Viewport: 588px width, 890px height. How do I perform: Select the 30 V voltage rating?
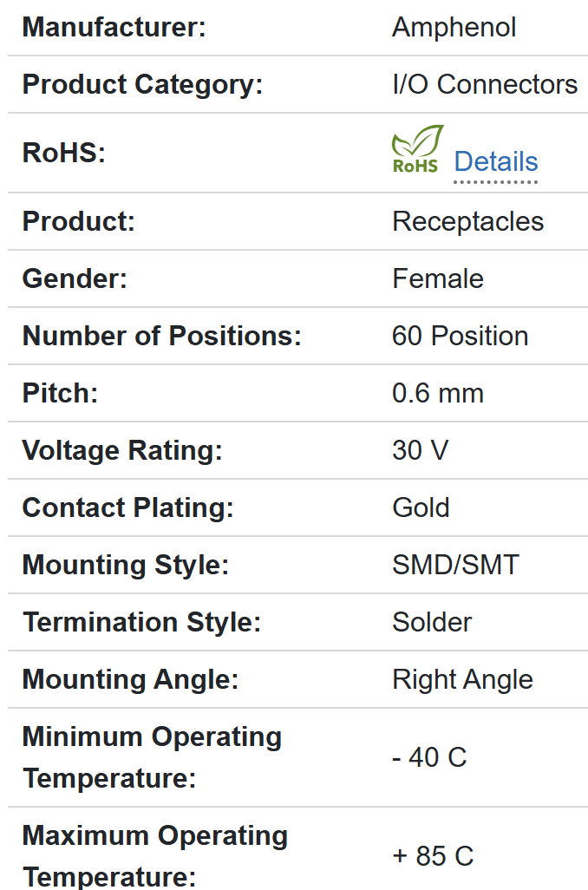pyautogui.click(x=420, y=450)
